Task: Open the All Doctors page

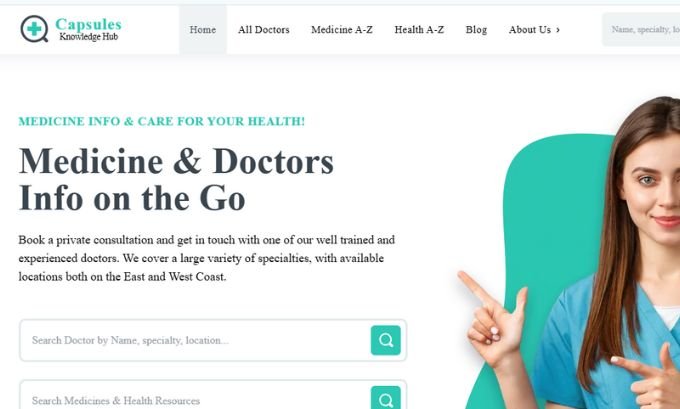Action: point(264,30)
